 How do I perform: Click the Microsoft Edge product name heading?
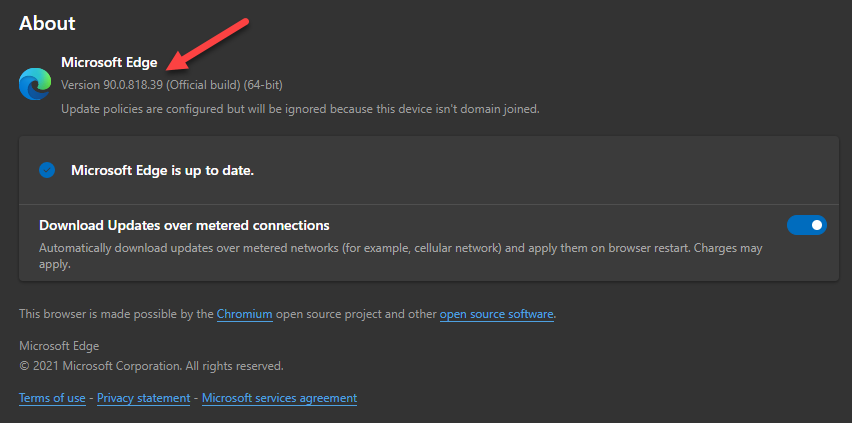109,63
